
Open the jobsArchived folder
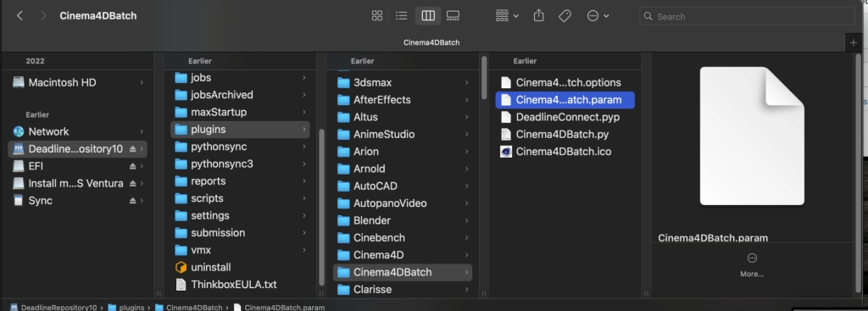pos(240,95)
